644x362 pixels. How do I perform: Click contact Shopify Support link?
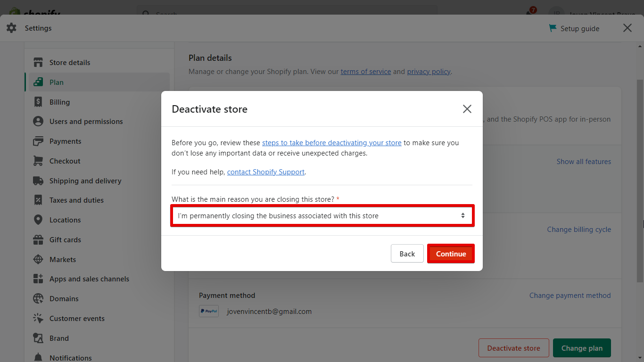(x=265, y=172)
